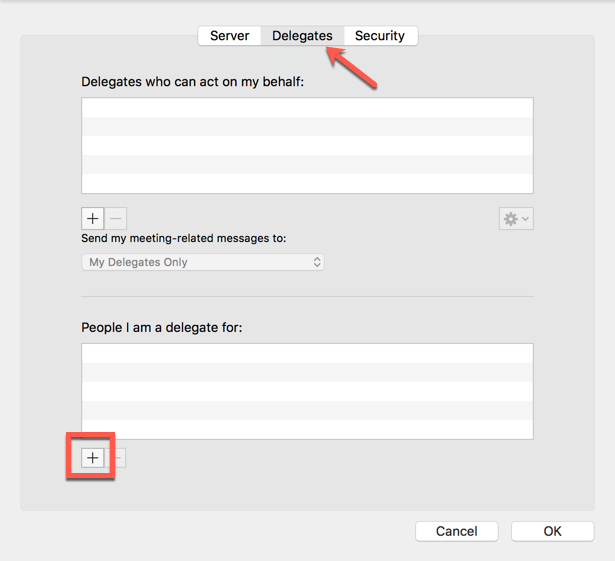The height and width of the screenshot is (561, 615).
Task: Expand the chevron beside the gear icon
Action: [526, 219]
